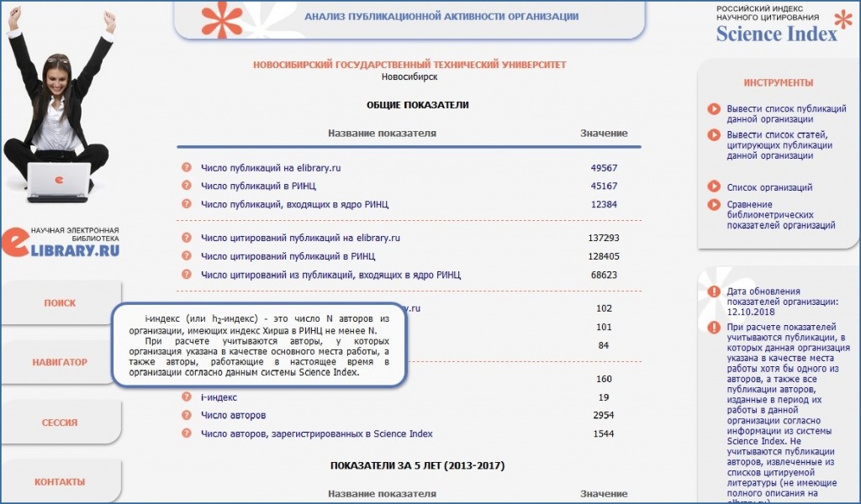This screenshot has width=861, height=504.
Task: Click the value 128405
Action: 604,256
